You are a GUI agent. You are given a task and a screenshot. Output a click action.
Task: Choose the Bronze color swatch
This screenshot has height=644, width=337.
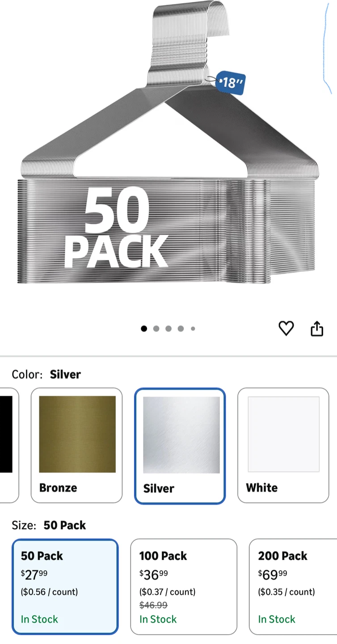click(x=76, y=445)
